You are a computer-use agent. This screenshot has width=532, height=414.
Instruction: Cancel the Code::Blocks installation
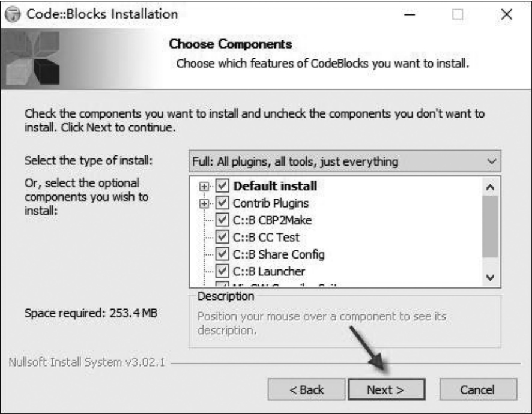pos(477,389)
